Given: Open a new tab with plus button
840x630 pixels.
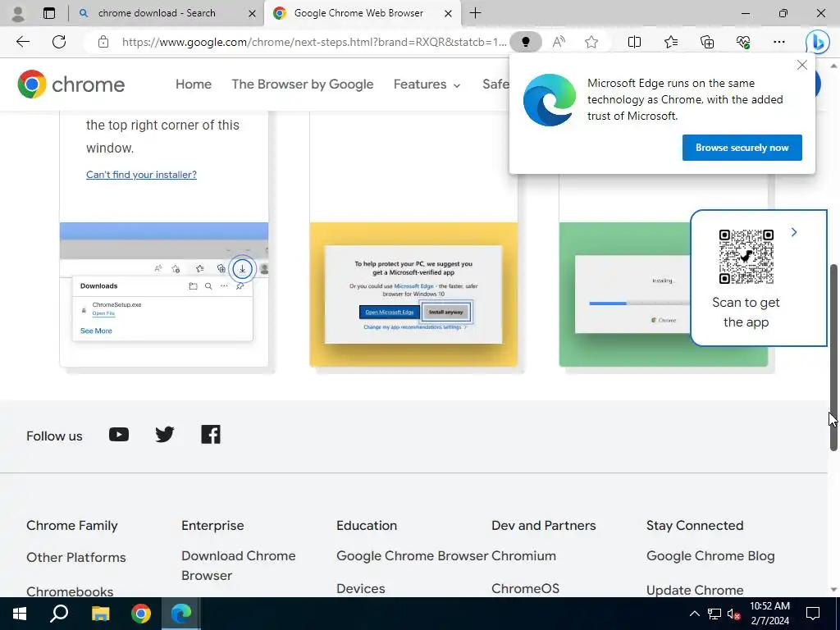Looking at the screenshot, I should click(x=475, y=13).
